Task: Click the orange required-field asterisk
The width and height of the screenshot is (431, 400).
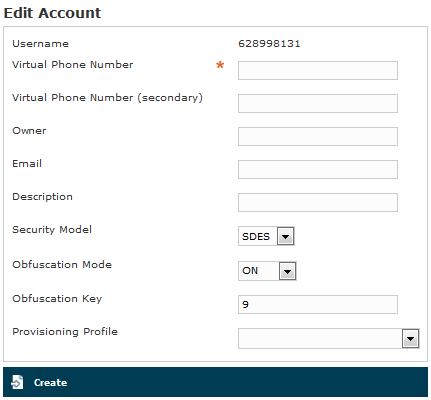Action: click(220, 65)
